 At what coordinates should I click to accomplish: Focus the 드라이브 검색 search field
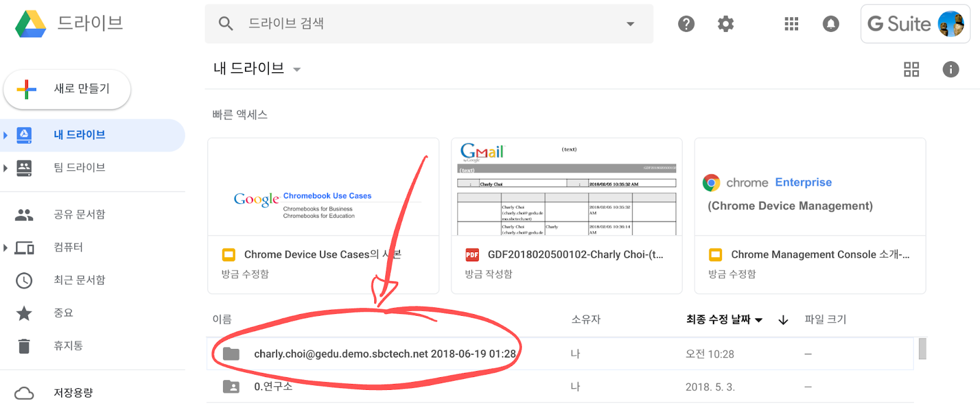point(429,24)
